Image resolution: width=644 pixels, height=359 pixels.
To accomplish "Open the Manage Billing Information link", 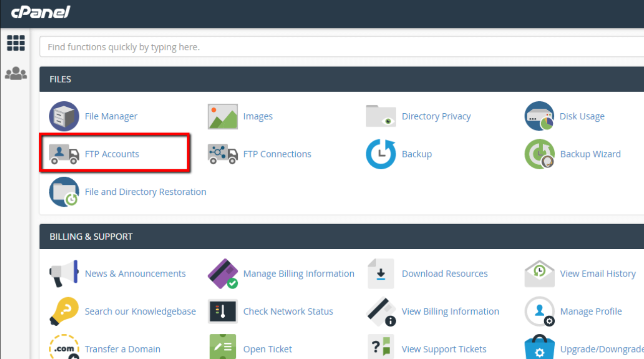I will 299,274.
